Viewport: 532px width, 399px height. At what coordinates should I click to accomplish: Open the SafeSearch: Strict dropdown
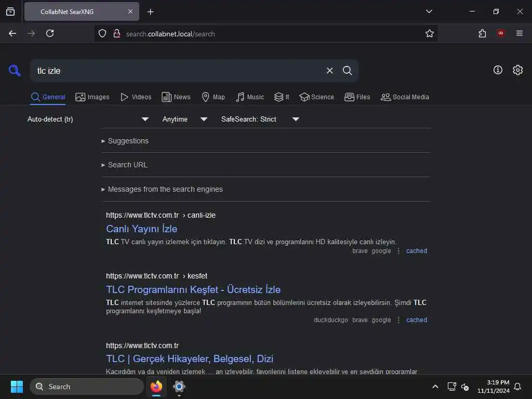260,119
